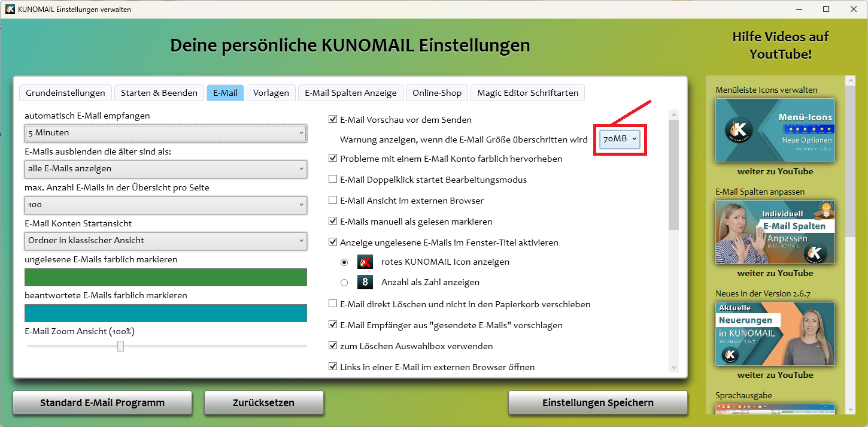Click the Zurücksetzen button
The image size is (868, 427).
click(x=264, y=402)
